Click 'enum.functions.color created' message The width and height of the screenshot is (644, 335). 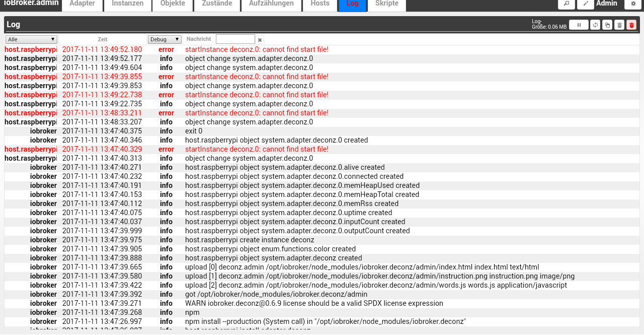coord(271,249)
